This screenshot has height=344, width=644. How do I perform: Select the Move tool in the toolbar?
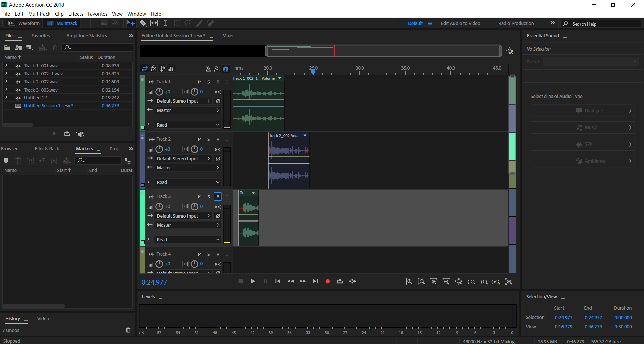pos(131,23)
